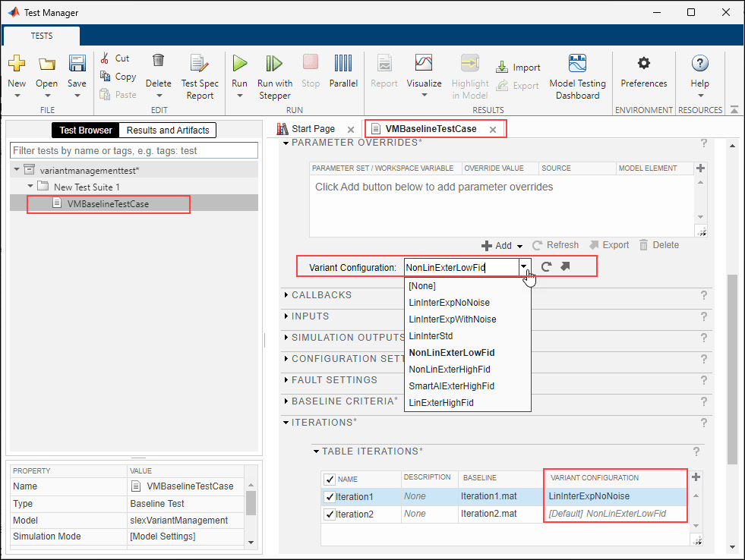Uncheck the Iteration1 checkbox
Viewport: 745px width, 560px height.
[x=330, y=497]
